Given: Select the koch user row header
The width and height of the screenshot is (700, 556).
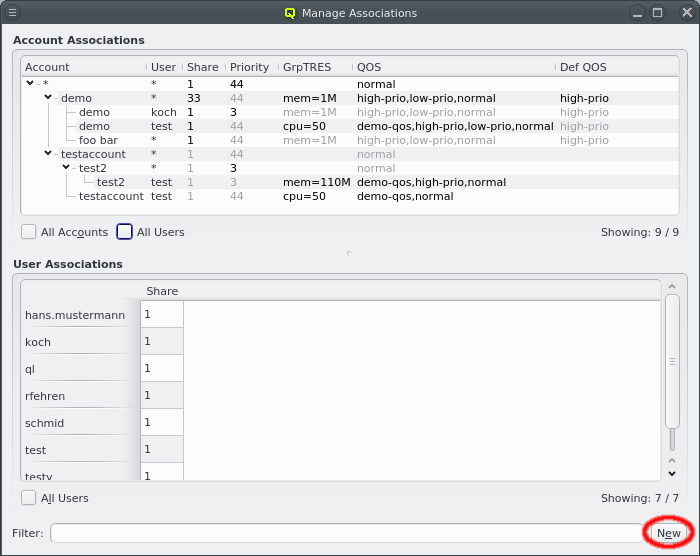Looking at the screenshot, I should point(81,342).
